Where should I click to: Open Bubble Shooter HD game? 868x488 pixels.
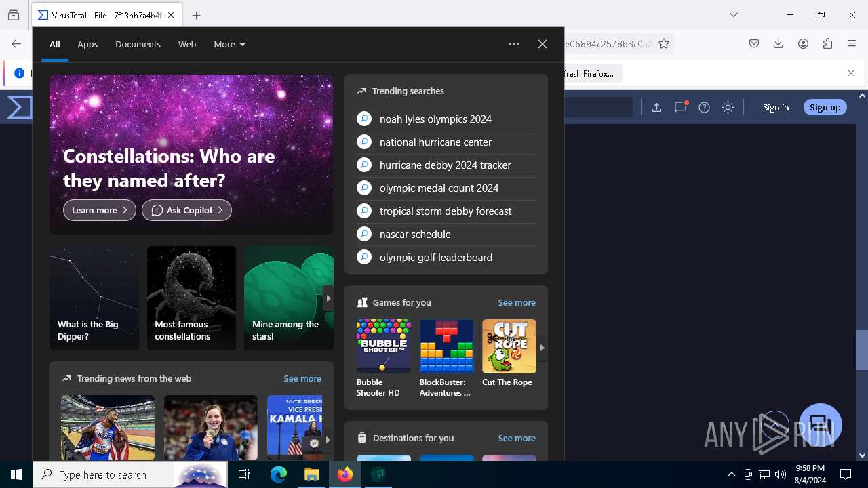(x=383, y=359)
